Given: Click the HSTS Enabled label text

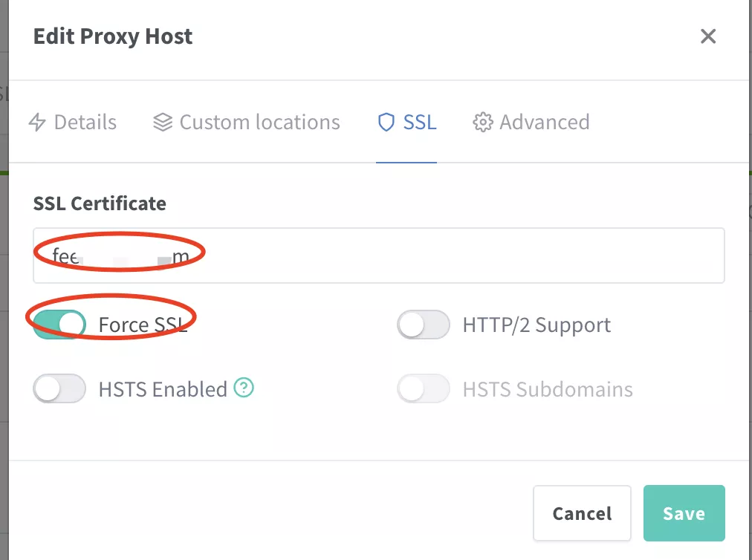Looking at the screenshot, I should coord(163,389).
